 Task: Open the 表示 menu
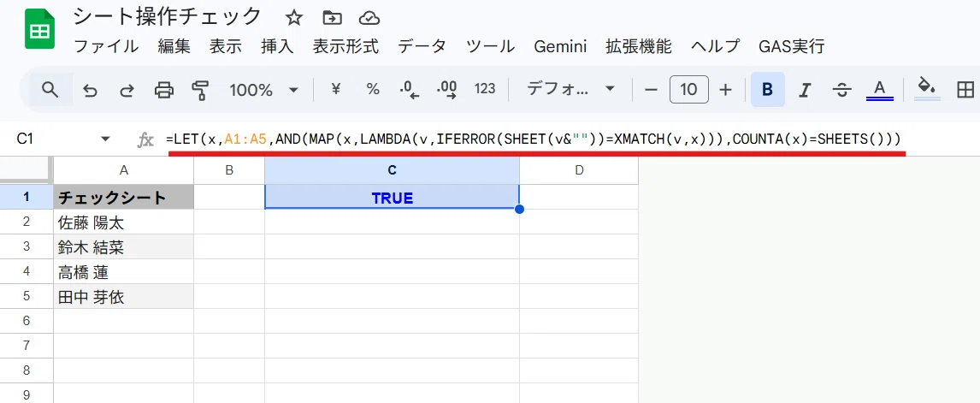pyautogui.click(x=226, y=46)
